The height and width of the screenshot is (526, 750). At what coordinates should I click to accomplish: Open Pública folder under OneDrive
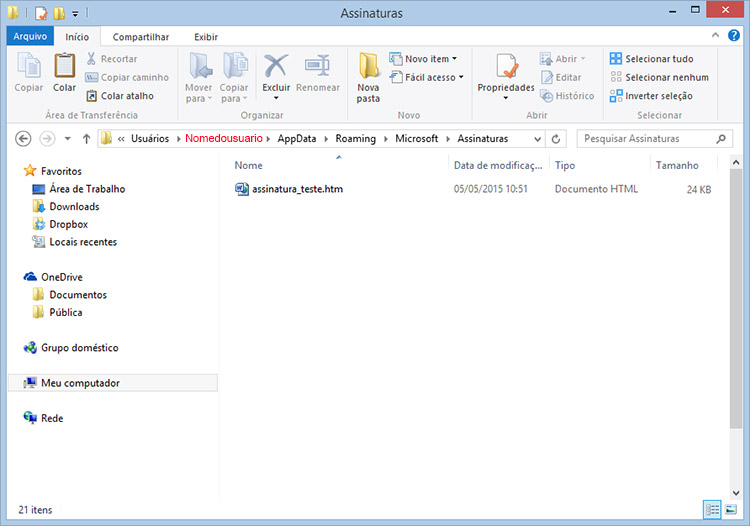click(x=58, y=312)
